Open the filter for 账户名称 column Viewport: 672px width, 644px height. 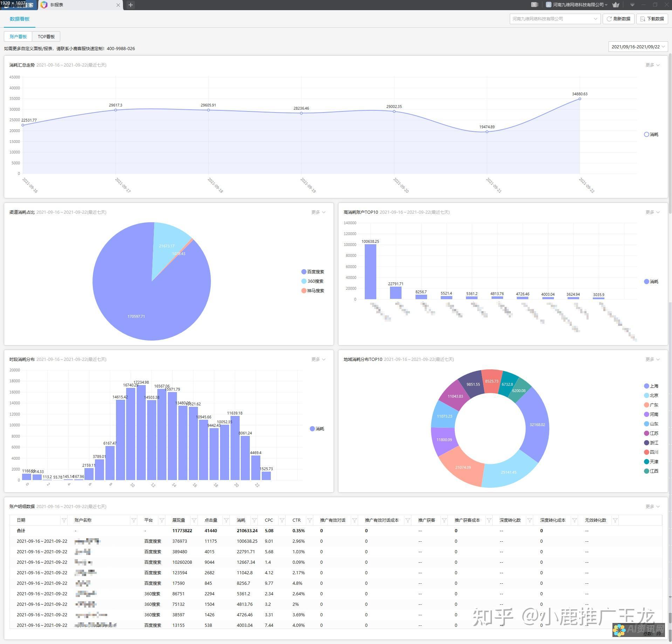(x=134, y=520)
